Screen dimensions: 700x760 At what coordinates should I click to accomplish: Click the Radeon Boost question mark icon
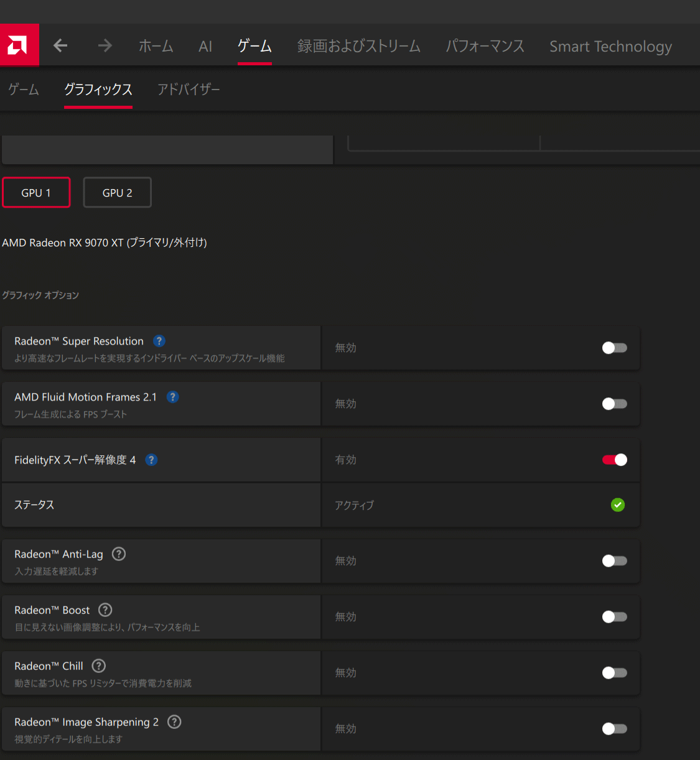105,609
